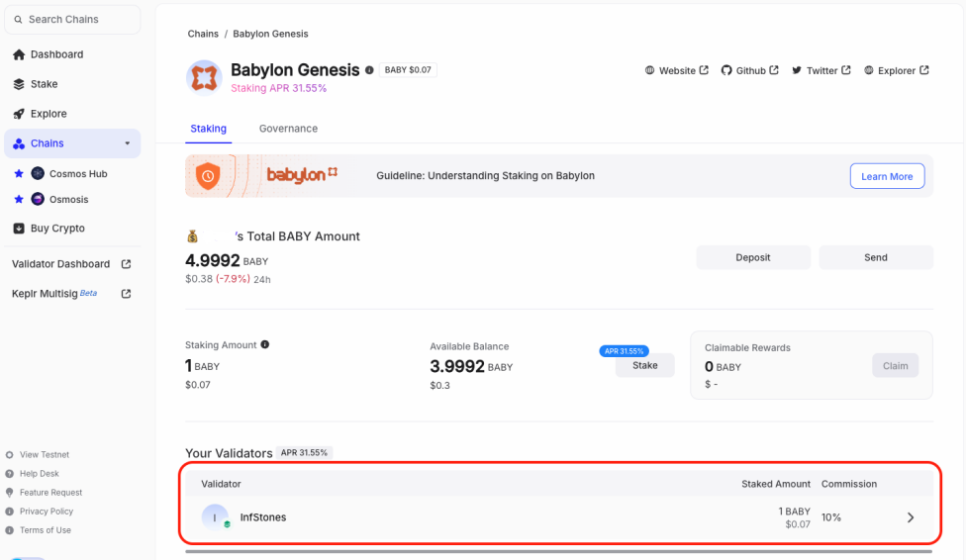The width and height of the screenshot is (966, 560).
Task: Click the horizontal scrollbar below validators
Action: click(x=559, y=551)
